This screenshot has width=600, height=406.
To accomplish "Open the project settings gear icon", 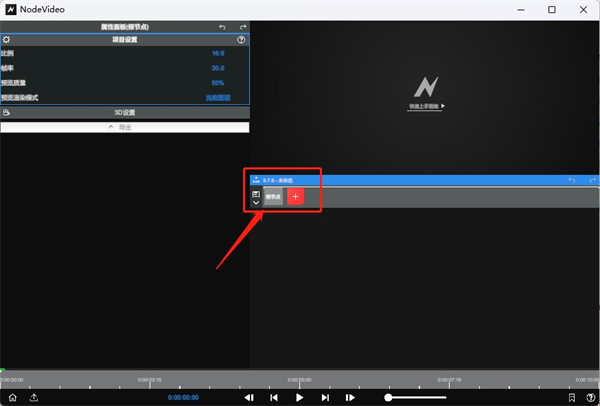I will coord(7,39).
